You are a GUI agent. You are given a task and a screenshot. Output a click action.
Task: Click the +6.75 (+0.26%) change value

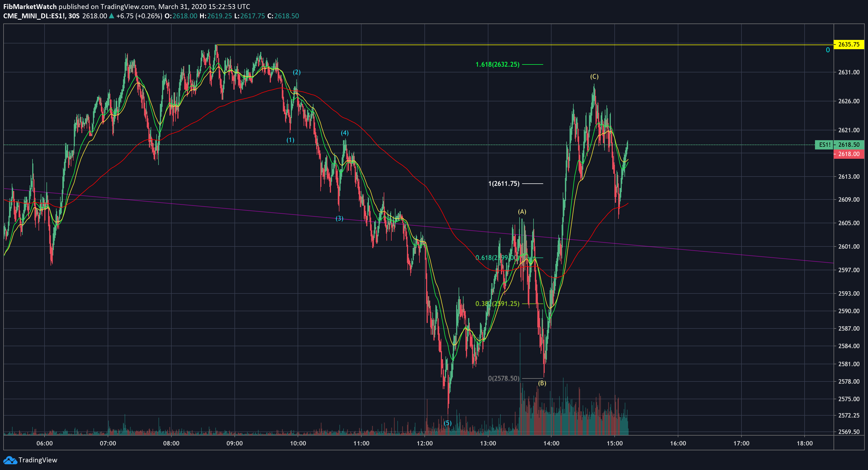point(139,16)
